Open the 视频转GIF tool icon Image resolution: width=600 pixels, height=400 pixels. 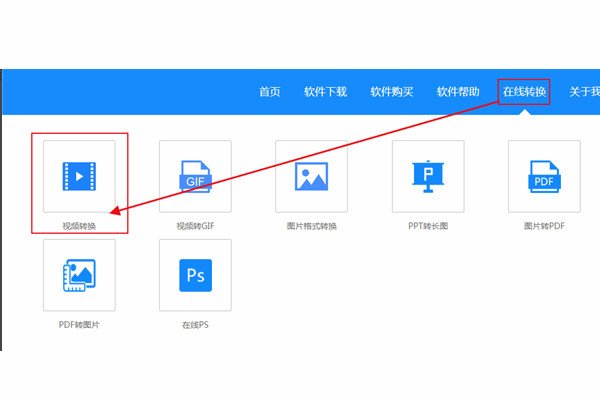pos(195,176)
